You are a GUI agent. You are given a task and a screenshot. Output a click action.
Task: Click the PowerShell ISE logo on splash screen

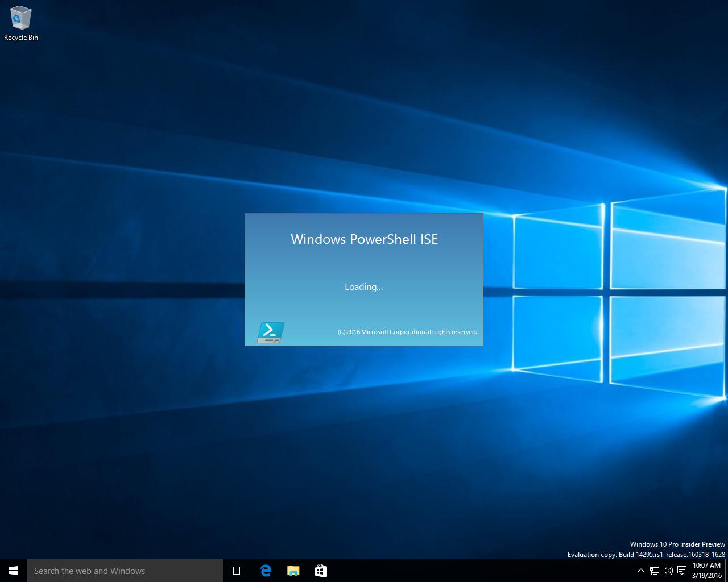271,332
